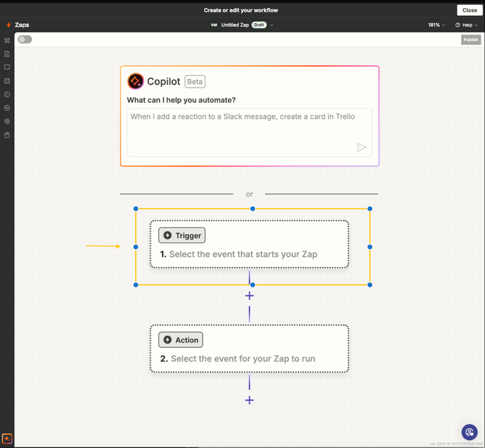The width and height of the screenshot is (485, 448).
Task: Expand the Help menu chevron
Action: click(476, 25)
